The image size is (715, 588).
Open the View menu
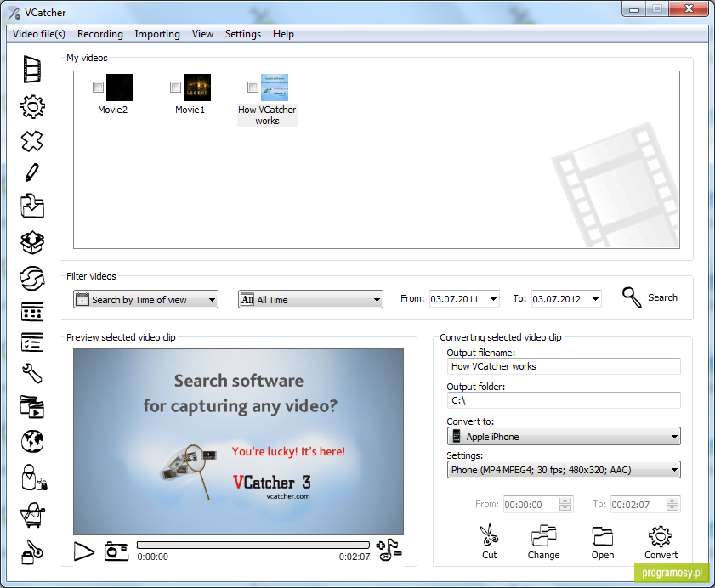pyautogui.click(x=202, y=34)
